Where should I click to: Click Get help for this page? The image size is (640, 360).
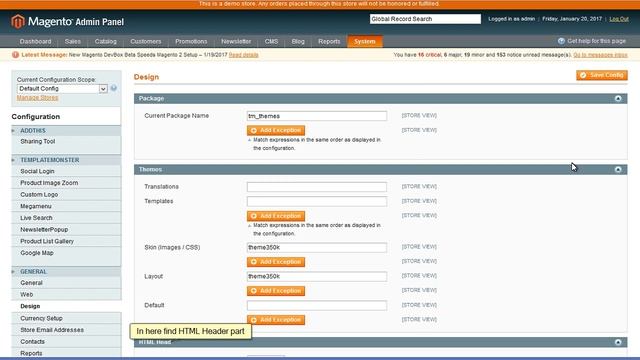click(596, 41)
